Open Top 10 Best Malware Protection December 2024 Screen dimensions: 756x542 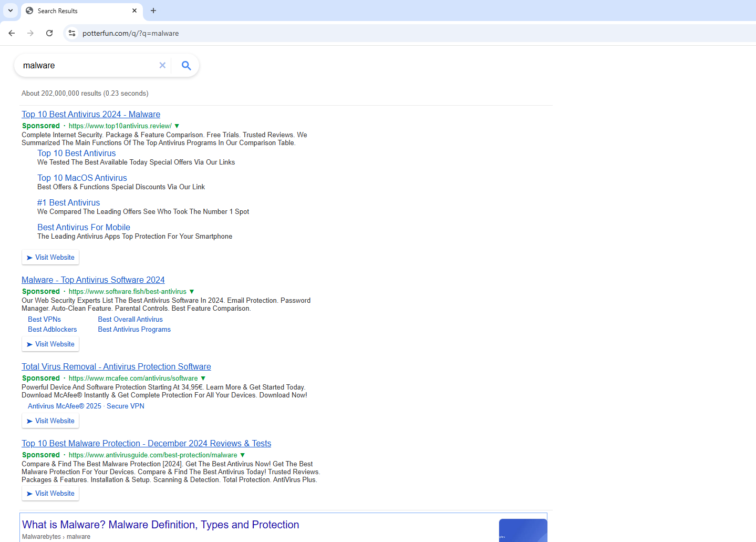point(146,443)
